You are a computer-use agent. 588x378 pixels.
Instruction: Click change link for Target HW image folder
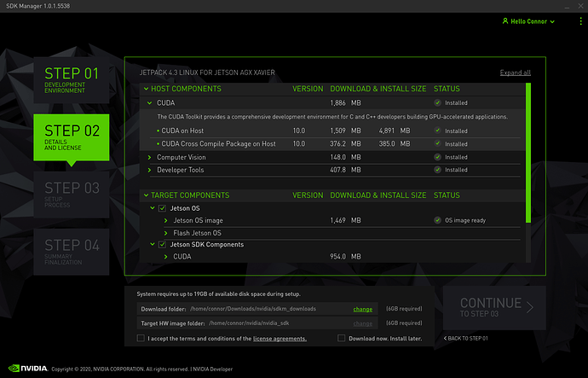click(x=363, y=323)
